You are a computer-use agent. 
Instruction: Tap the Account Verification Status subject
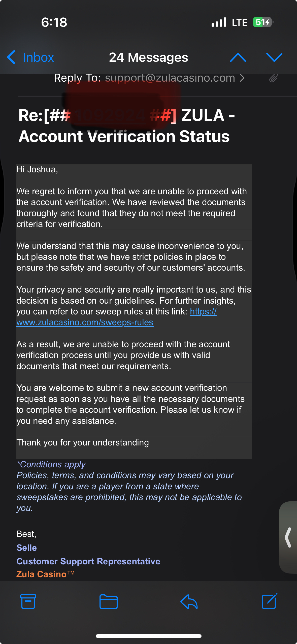pos(124,136)
